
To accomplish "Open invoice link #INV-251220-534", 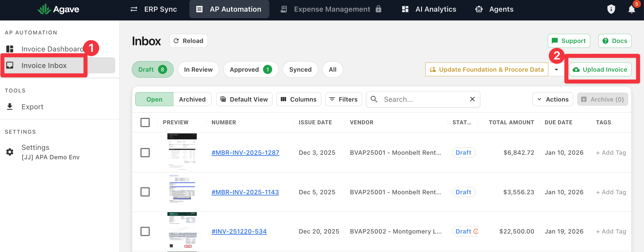I will pyautogui.click(x=239, y=232).
